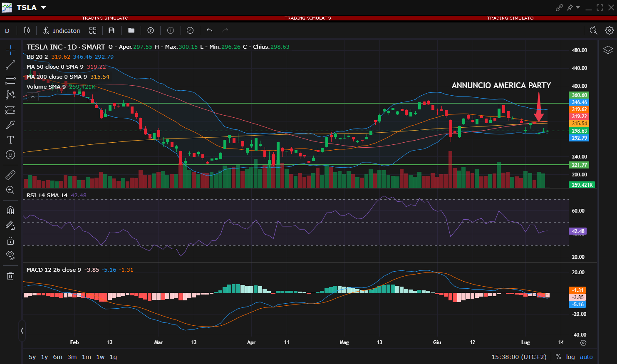Remove drawings with the trash icon

(10, 276)
